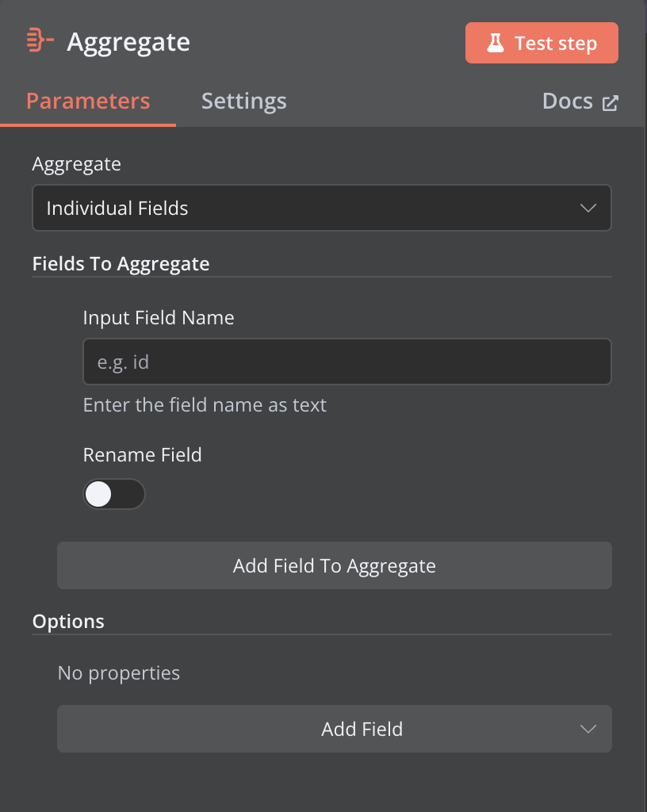
Task: Open the Aggregate Individual Fields dropdown
Action: [x=321, y=208]
